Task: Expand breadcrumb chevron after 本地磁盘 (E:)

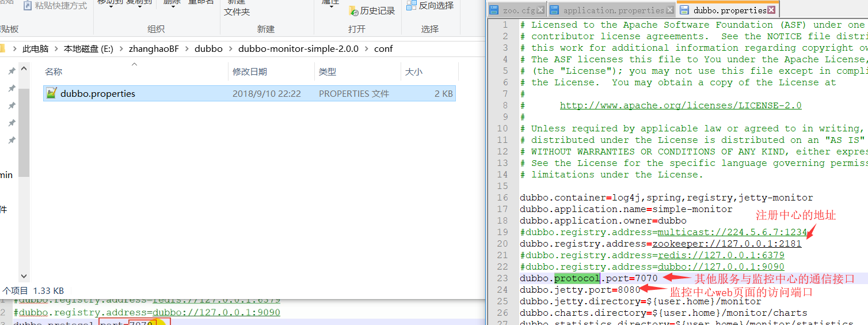Action: (x=121, y=49)
